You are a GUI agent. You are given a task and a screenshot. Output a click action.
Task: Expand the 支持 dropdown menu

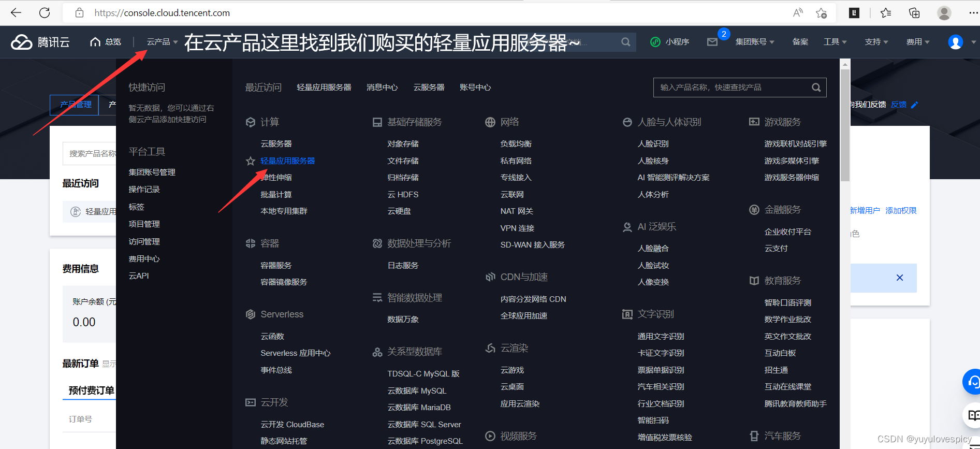point(876,42)
